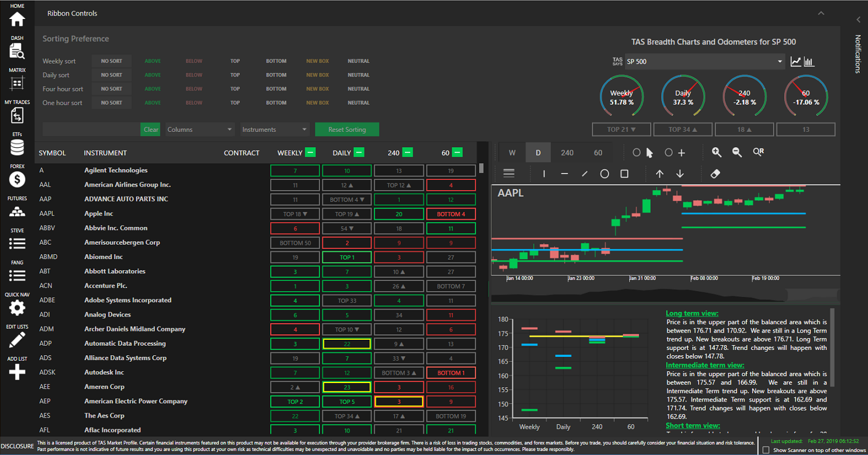This screenshot has width=868, height=455.
Task: Open the chart hamburger menu icon
Action: (x=508, y=173)
